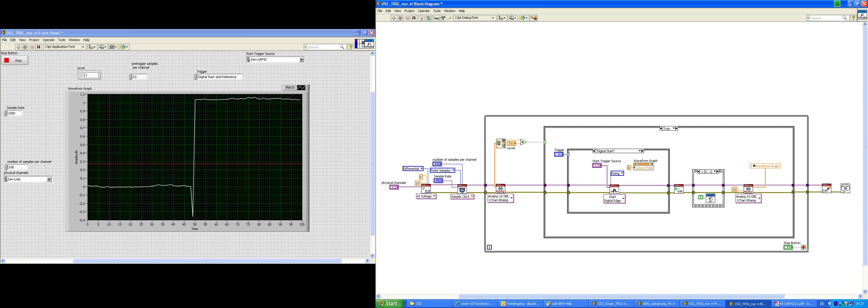Click the greater-than comparison node
The height and width of the screenshot is (308, 868).
[523, 142]
